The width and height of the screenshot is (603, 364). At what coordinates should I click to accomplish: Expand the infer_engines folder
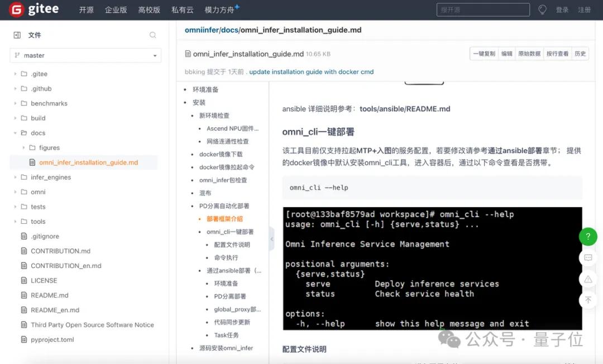coord(15,178)
